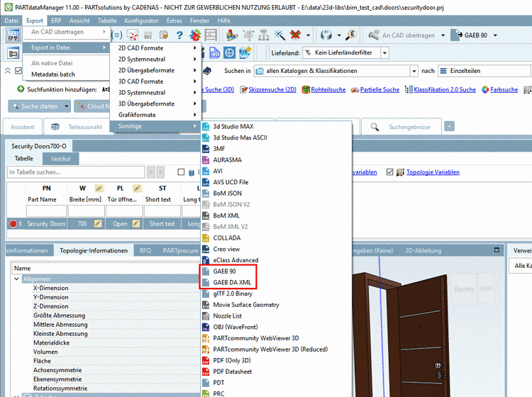The width and height of the screenshot is (532, 397).
Task: Open the 3D CAD Formate submenu
Action: click(x=156, y=82)
